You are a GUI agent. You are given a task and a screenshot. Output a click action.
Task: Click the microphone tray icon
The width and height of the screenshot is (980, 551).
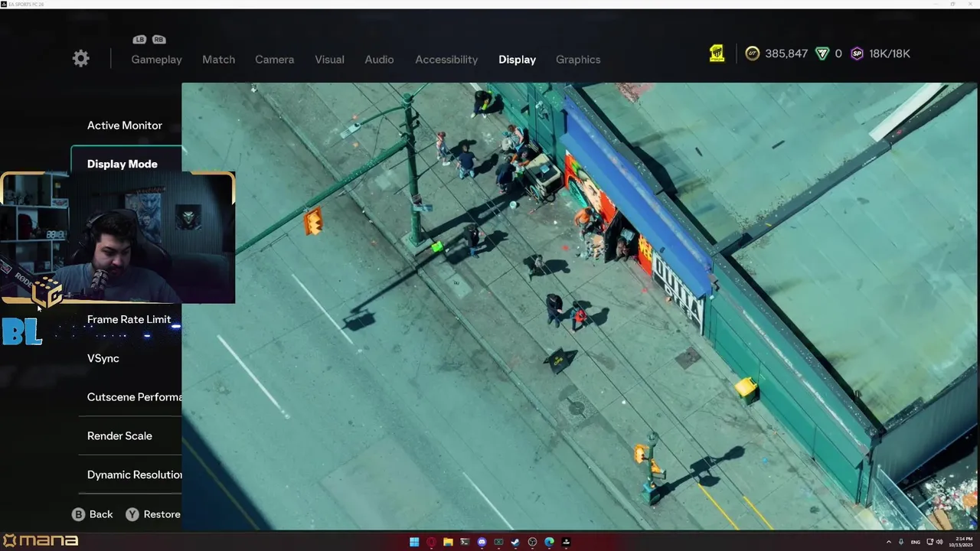coord(901,542)
